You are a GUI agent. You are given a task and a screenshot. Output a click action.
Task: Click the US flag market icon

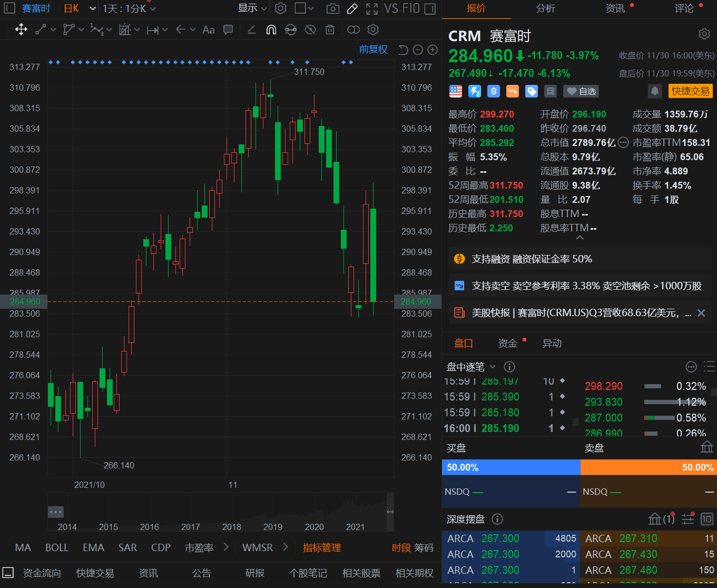click(x=456, y=91)
